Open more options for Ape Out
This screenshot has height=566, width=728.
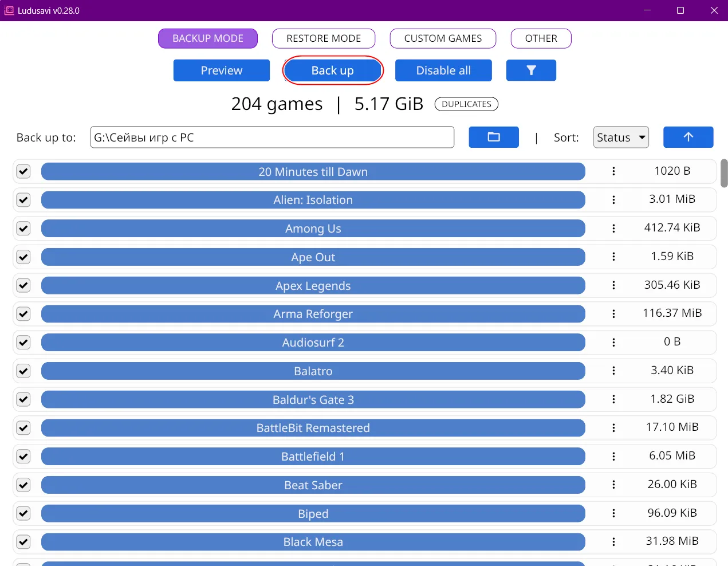tap(613, 257)
